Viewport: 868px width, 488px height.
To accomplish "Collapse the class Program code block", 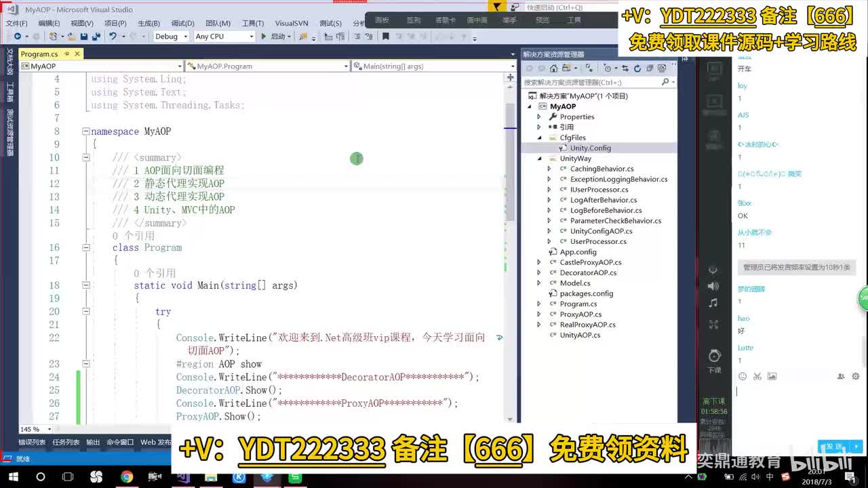I will 85,248.
